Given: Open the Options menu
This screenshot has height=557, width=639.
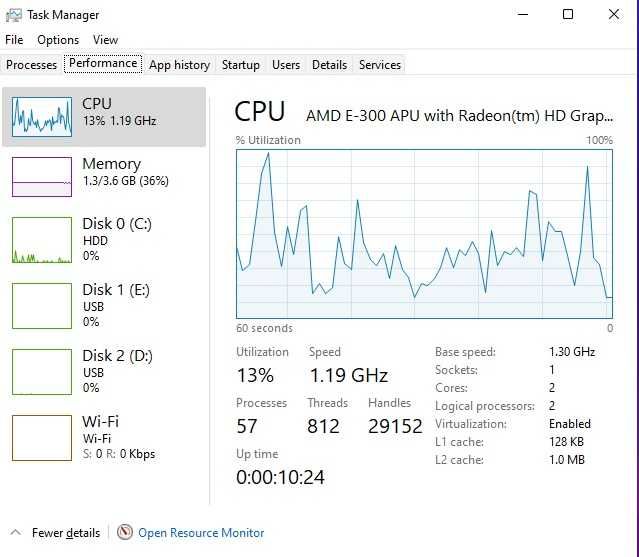Looking at the screenshot, I should 58,40.
